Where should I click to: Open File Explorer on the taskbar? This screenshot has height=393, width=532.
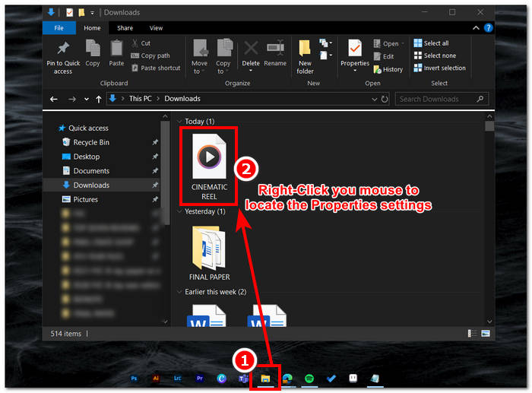(265, 379)
